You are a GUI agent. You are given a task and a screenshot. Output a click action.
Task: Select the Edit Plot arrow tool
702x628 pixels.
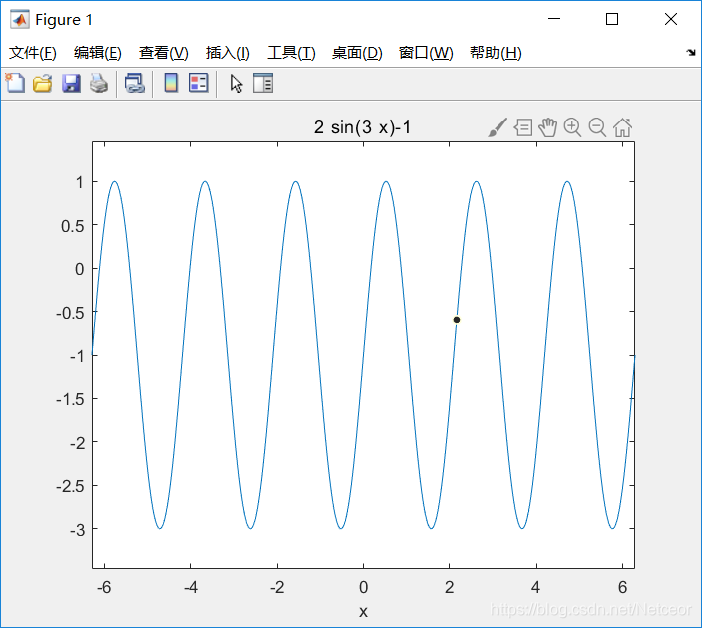(x=236, y=84)
